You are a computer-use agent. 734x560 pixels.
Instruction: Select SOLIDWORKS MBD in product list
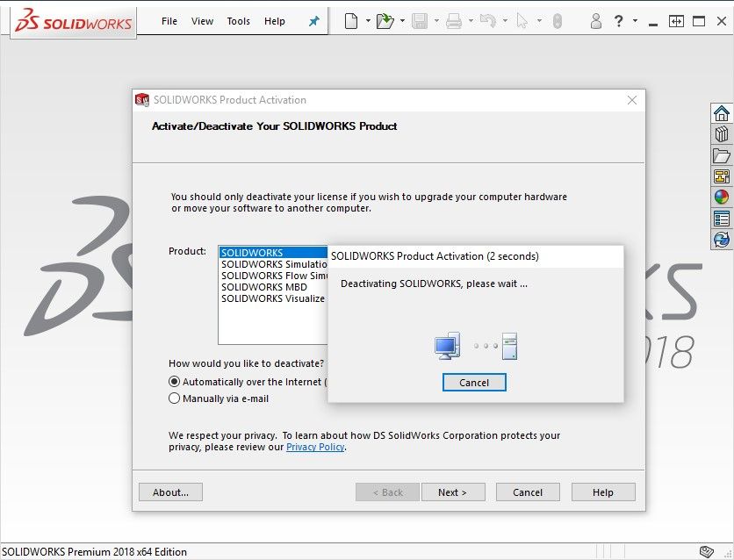tap(263, 287)
